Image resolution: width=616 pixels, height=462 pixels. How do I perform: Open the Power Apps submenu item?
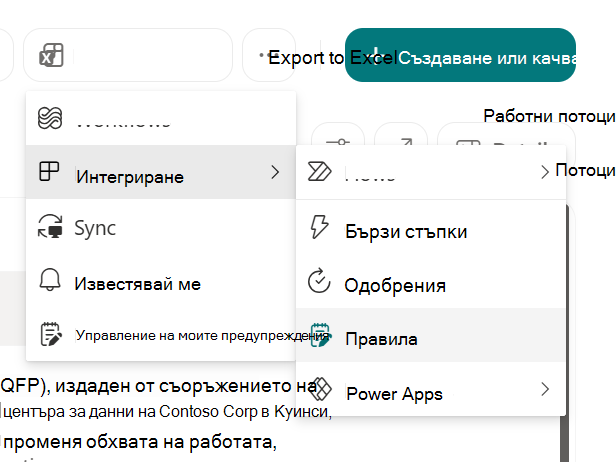(x=431, y=389)
